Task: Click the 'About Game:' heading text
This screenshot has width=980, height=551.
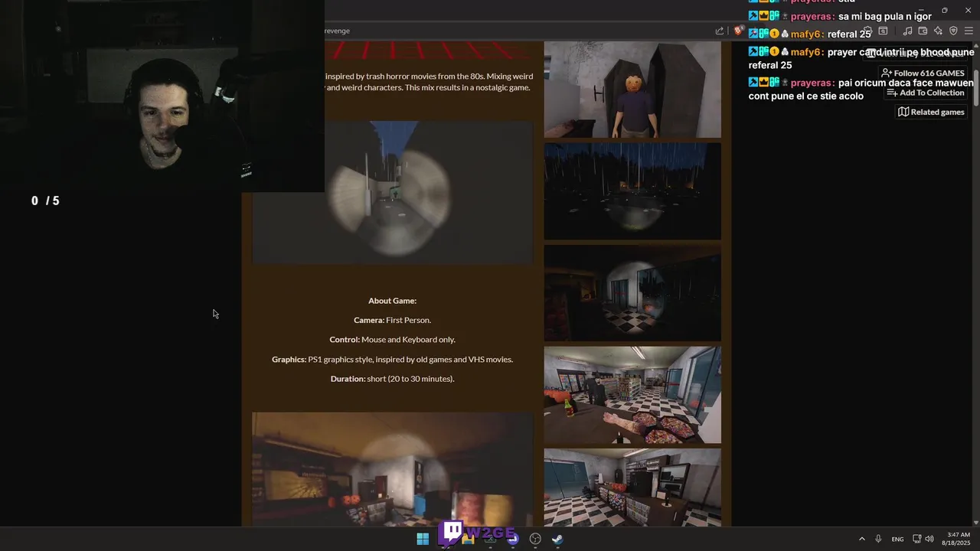Action: coord(392,301)
